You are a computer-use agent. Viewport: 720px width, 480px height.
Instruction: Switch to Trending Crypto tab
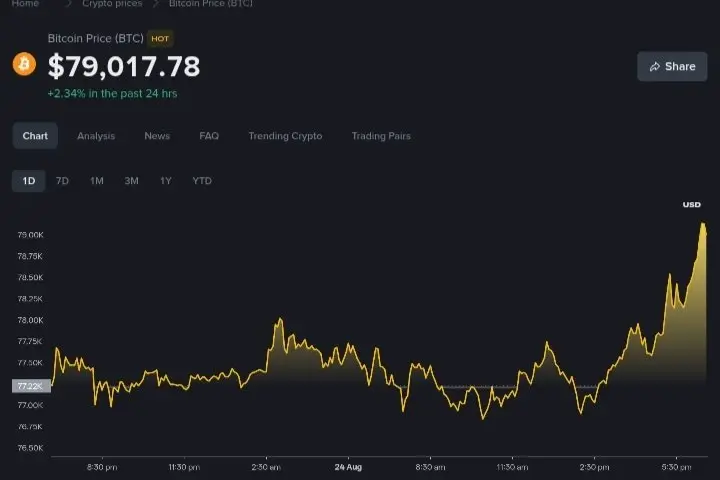point(285,136)
